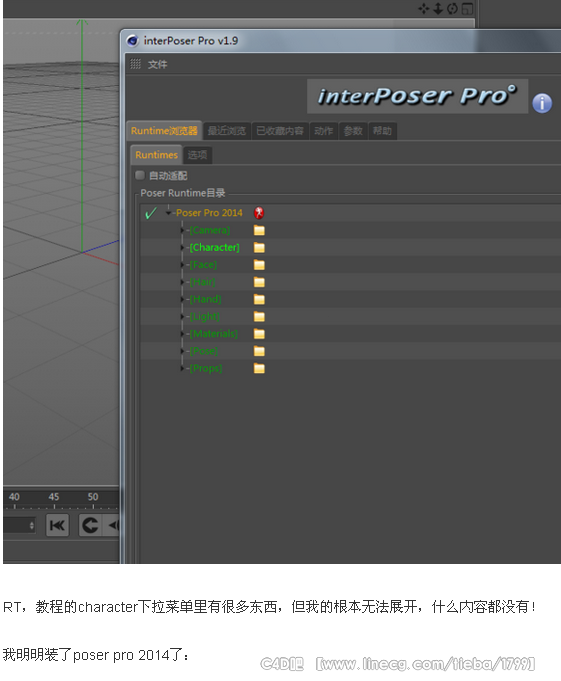The height and width of the screenshot is (681, 561).
Task: Toggle the viewport maximize icon
Action: pos(467,9)
